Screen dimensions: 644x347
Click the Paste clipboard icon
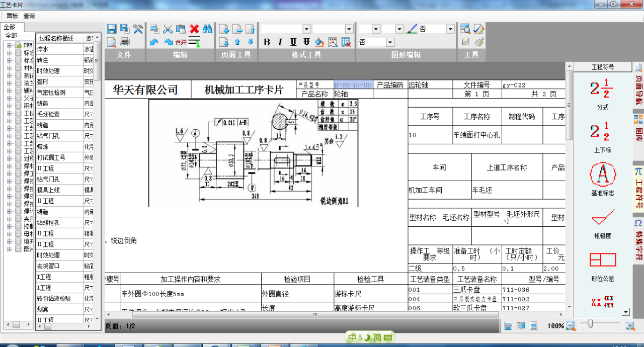click(181, 29)
